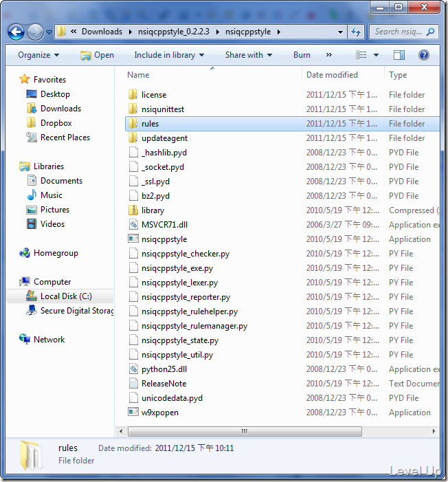
Task: Expand the arrow after nsiqcppstyle breadcrumb
Action: (279, 32)
